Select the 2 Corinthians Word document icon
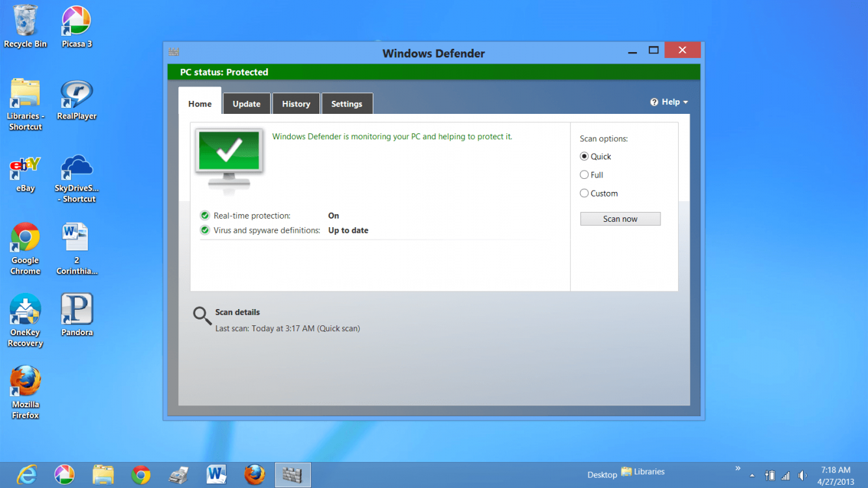 [x=76, y=249]
